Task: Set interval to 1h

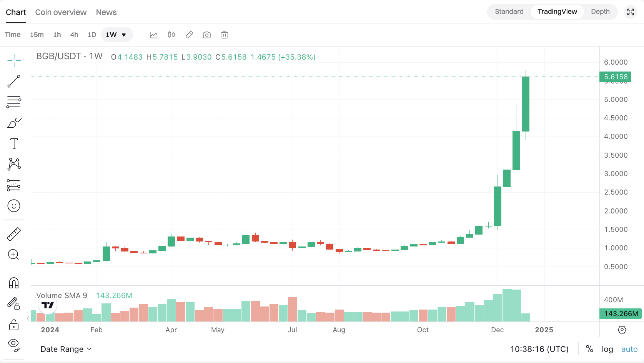Action: pos(57,35)
